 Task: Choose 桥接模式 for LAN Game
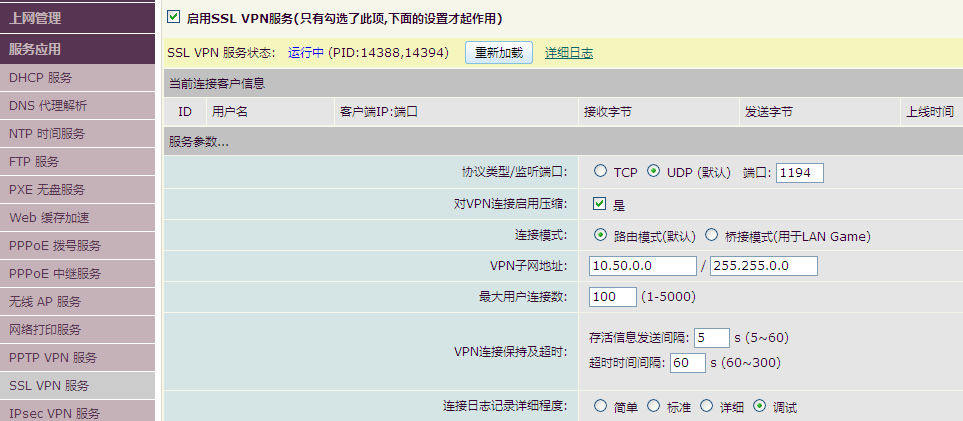[712, 236]
